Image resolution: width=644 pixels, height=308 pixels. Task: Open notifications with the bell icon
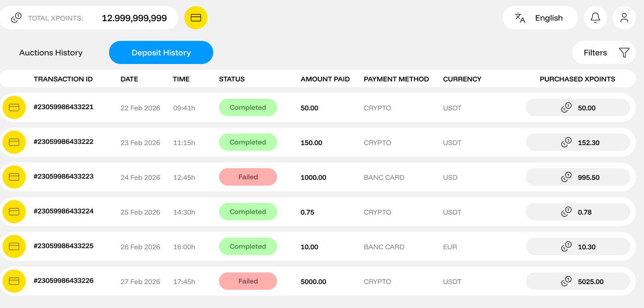click(595, 18)
